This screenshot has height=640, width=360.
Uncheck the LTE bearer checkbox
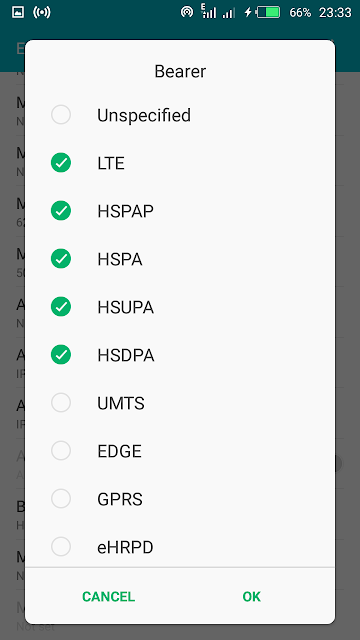tap(180, 163)
